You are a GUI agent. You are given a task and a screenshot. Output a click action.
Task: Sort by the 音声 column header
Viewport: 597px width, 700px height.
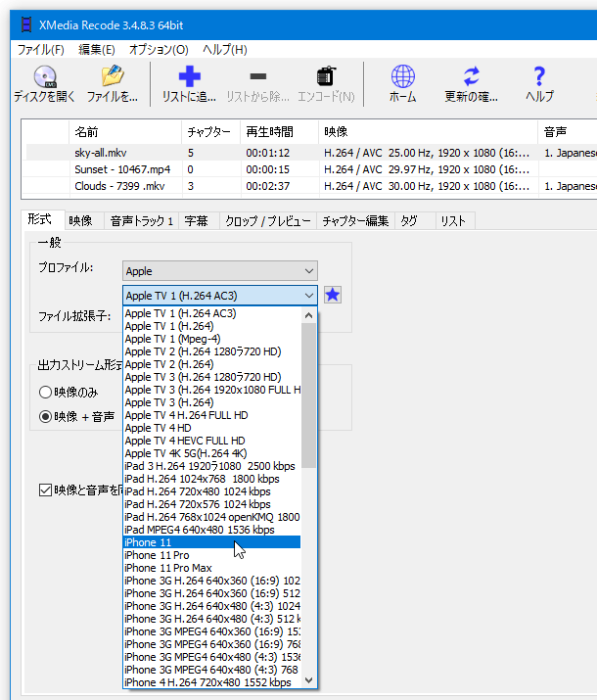click(x=568, y=132)
